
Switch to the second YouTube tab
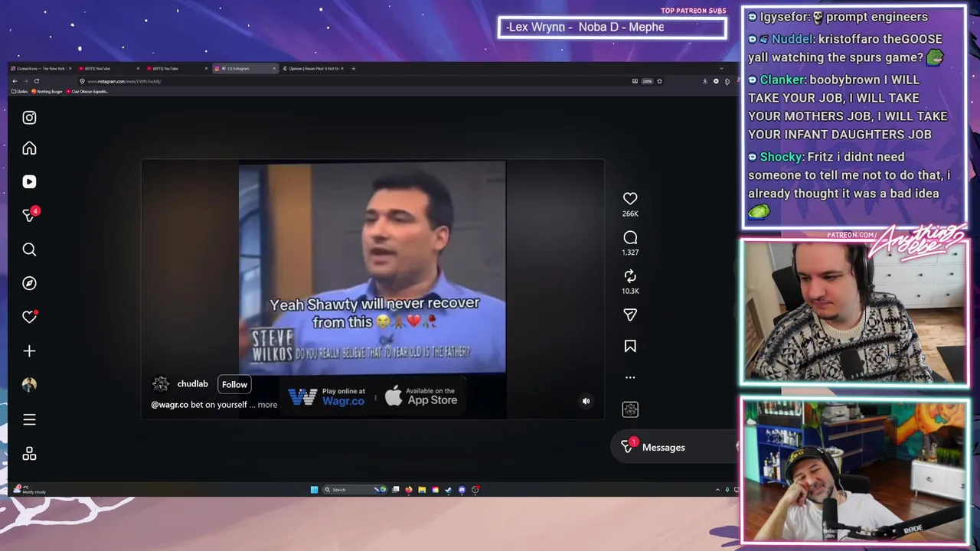[175, 68]
